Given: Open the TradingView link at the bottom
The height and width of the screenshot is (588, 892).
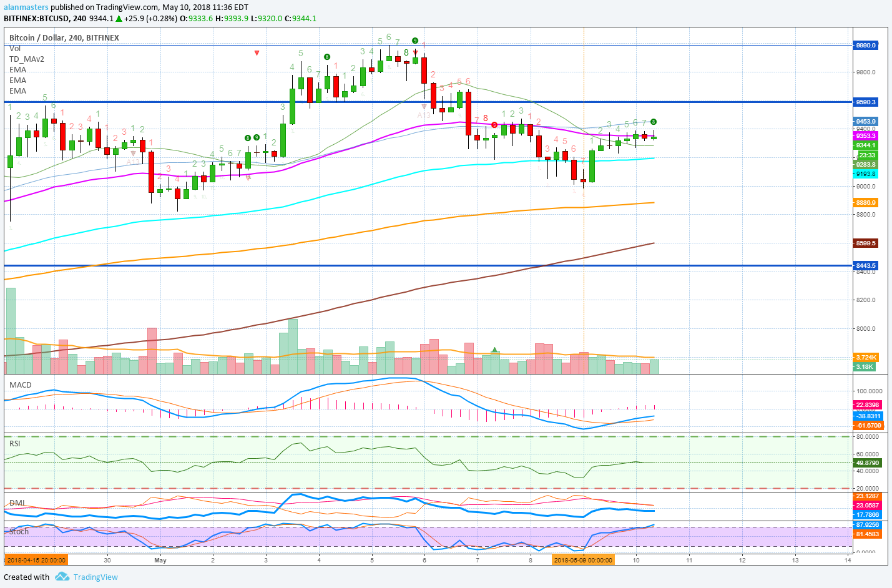Looking at the screenshot, I should pyautogui.click(x=96, y=577).
